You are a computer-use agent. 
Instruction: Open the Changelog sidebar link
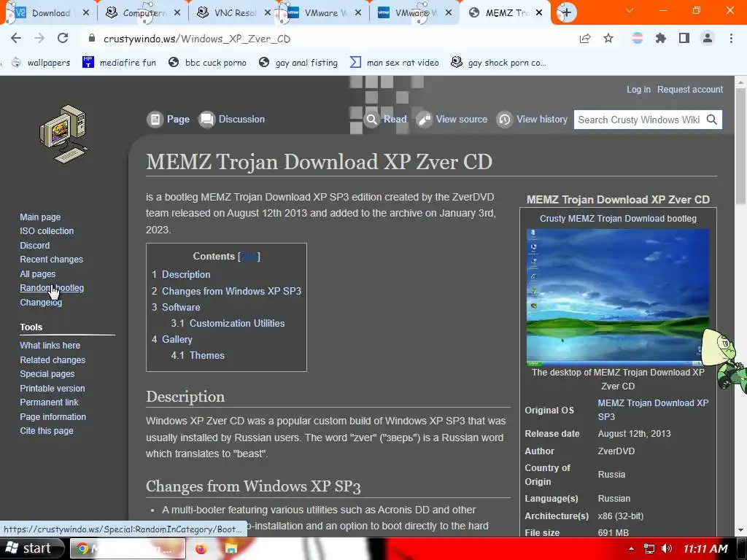41,303
